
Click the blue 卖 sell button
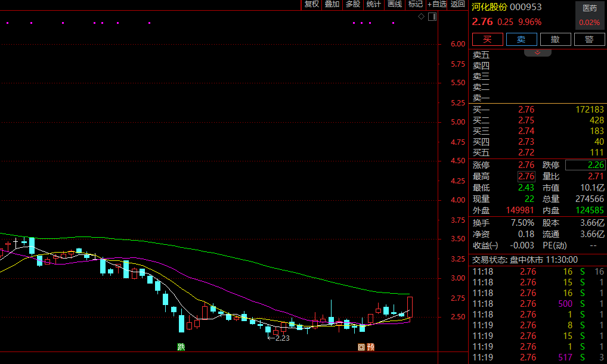522,39
